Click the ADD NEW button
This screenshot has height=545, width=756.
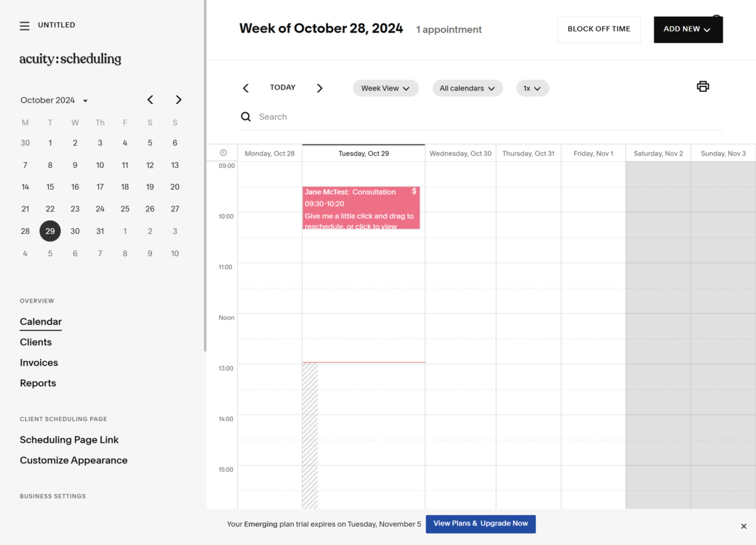(x=688, y=29)
